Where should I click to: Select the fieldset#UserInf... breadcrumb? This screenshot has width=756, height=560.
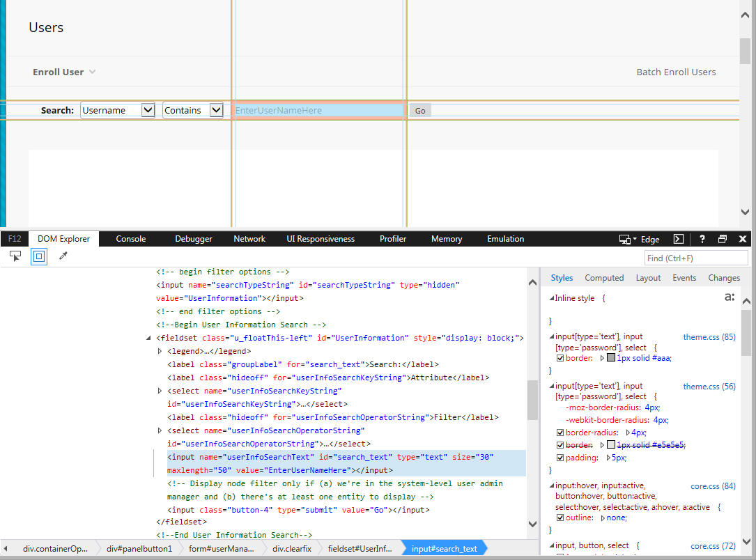tap(360, 548)
